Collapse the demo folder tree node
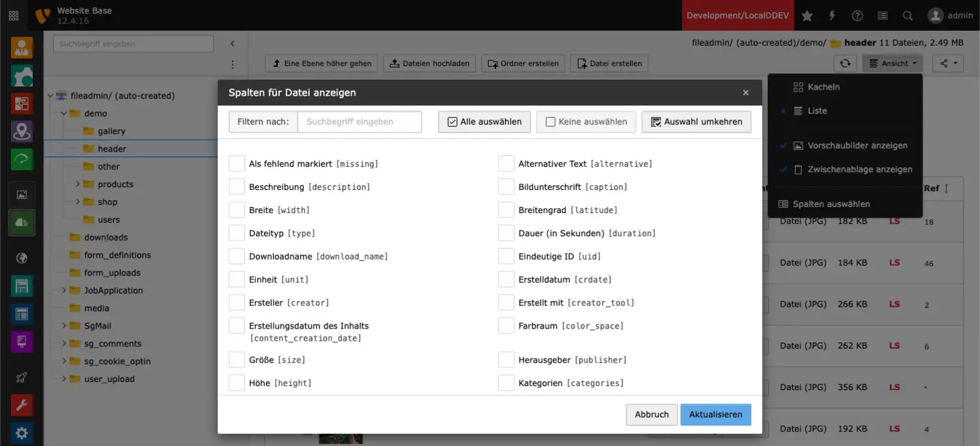980x446 pixels. point(63,113)
